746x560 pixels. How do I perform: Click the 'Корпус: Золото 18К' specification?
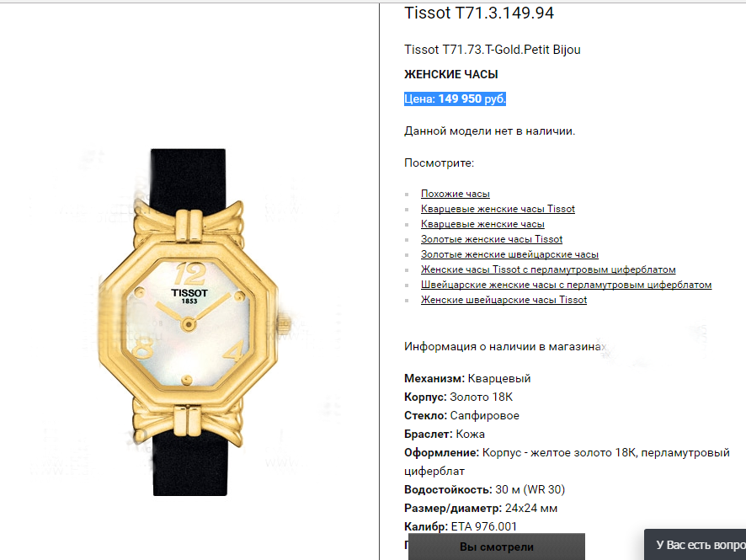459,397
